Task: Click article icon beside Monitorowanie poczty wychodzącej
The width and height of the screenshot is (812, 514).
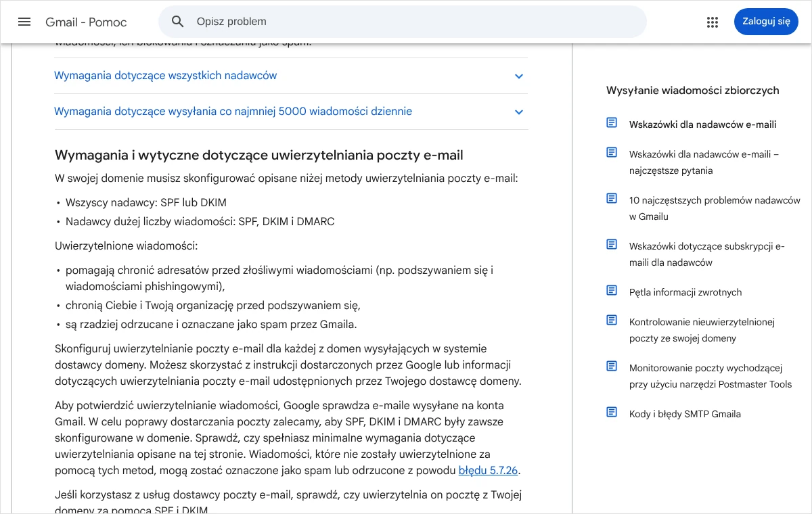Action: click(x=612, y=367)
